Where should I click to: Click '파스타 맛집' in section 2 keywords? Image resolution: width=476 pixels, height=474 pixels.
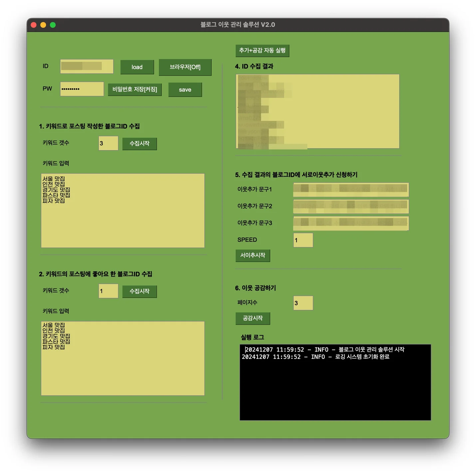tap(56, 342)
